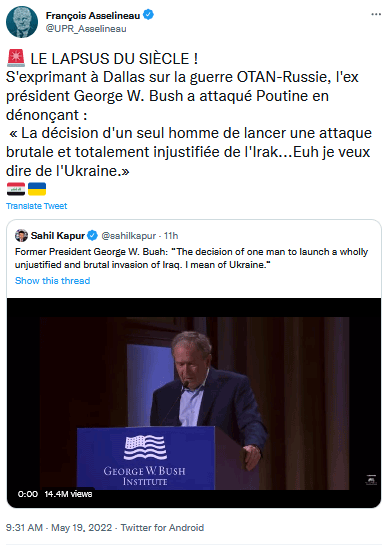Viewport: 389px width, 546px height.
Task: Click the icon at video's bottom-right corner
Action: pos(371,480)
